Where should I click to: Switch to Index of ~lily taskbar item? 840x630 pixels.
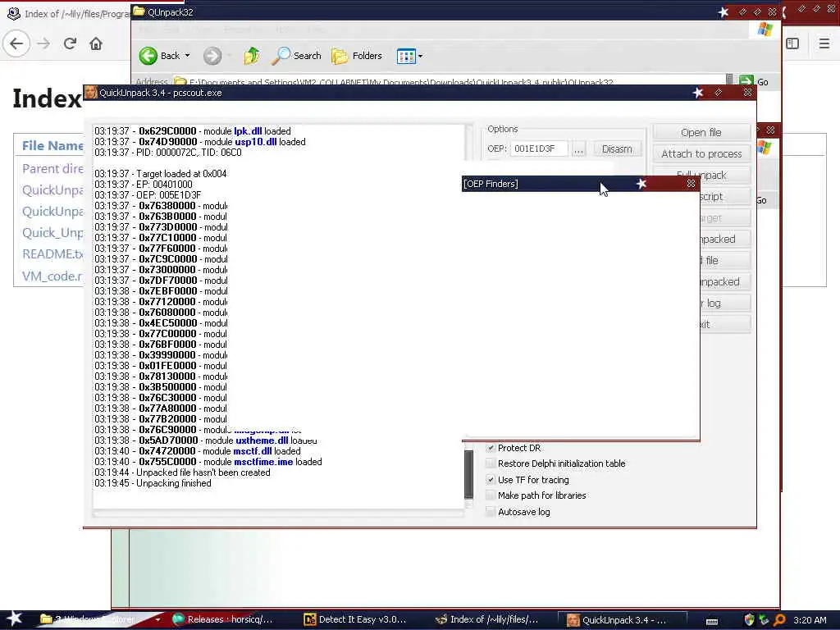(487, 619)
